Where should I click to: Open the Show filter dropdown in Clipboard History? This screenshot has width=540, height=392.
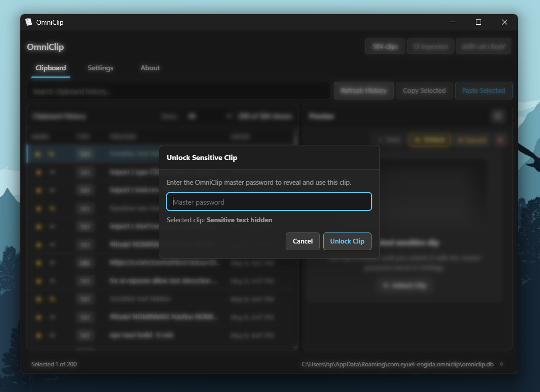tap(210, 116)
